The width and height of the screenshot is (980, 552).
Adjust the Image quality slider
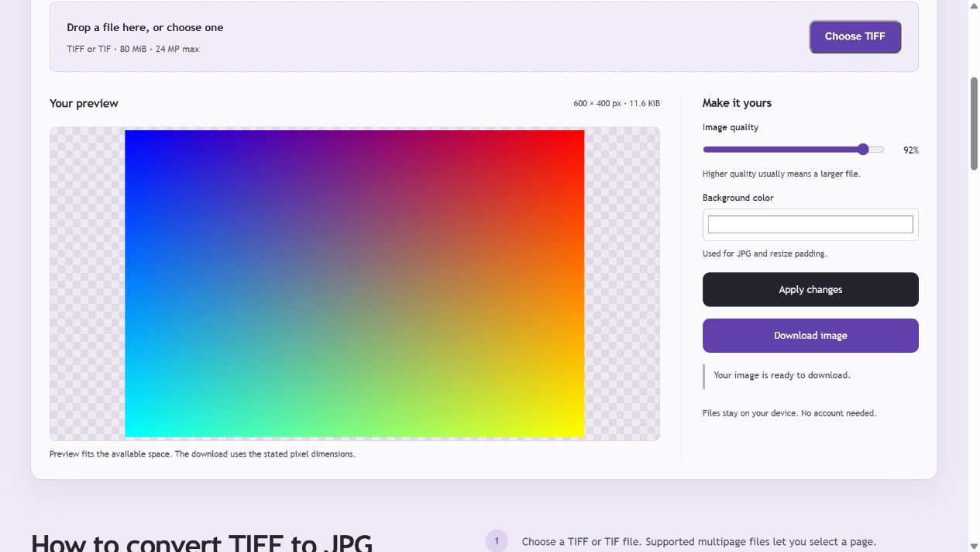coord(793,150)
